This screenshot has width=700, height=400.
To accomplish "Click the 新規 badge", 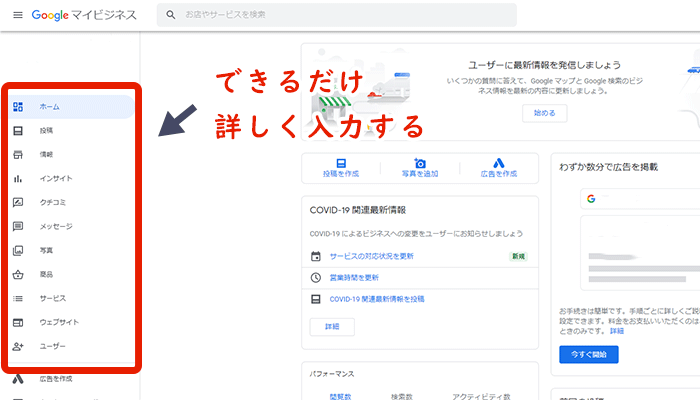I will tap(518, 256).
